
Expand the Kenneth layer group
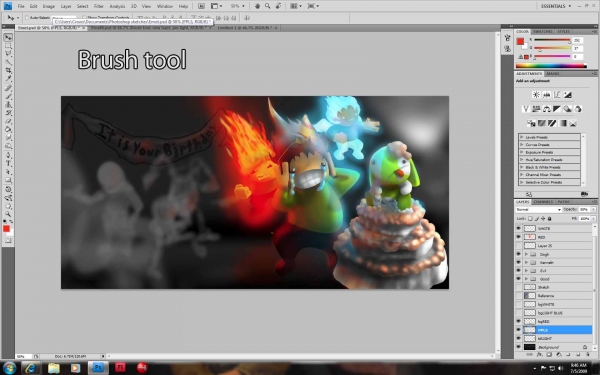pyautogui.click(x=526, y=262)
